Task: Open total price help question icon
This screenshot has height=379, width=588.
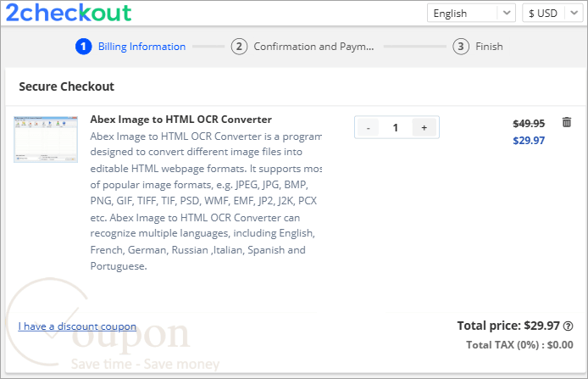Action: (569, 326)
